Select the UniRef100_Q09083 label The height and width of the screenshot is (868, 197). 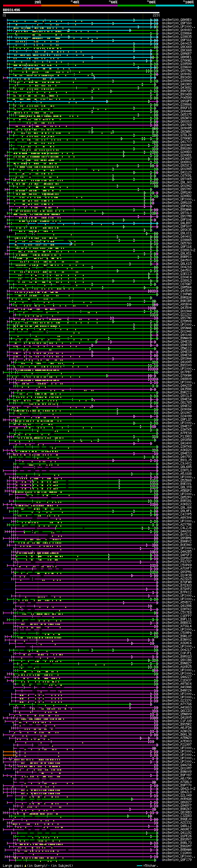pos(177,30)
